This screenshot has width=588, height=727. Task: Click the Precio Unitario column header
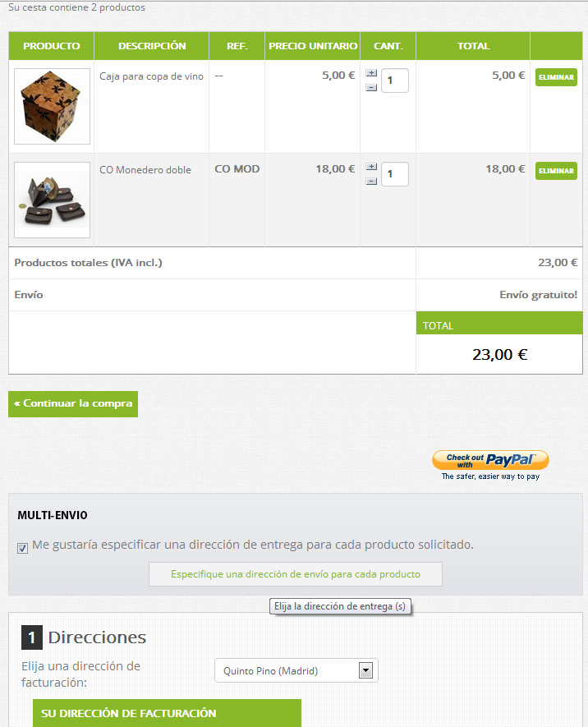pos(313,46)
